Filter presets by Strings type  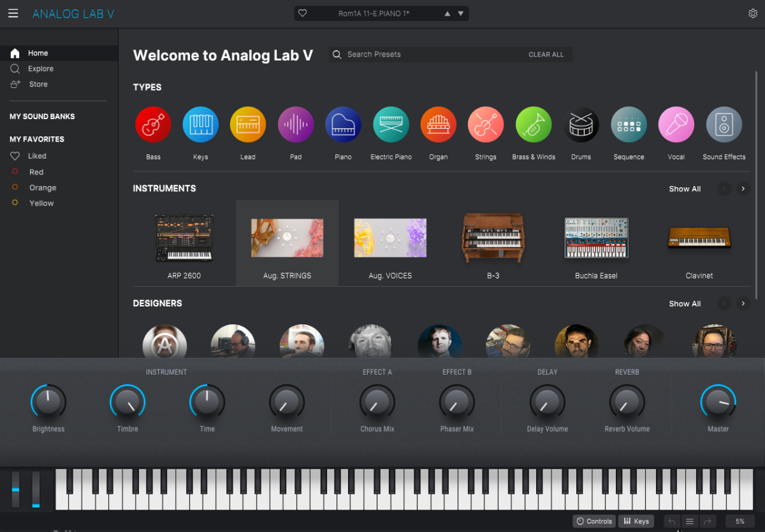[x=486, y=124]
